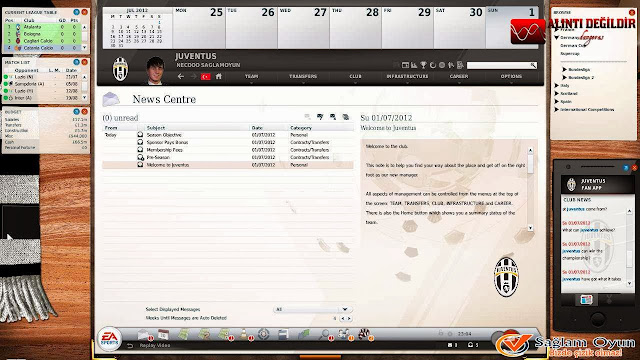Image resolution: width=640 pixels, height=360 pixels.
Task: Click the first money notes icon in bottom bar
Action: pos(183,334)
